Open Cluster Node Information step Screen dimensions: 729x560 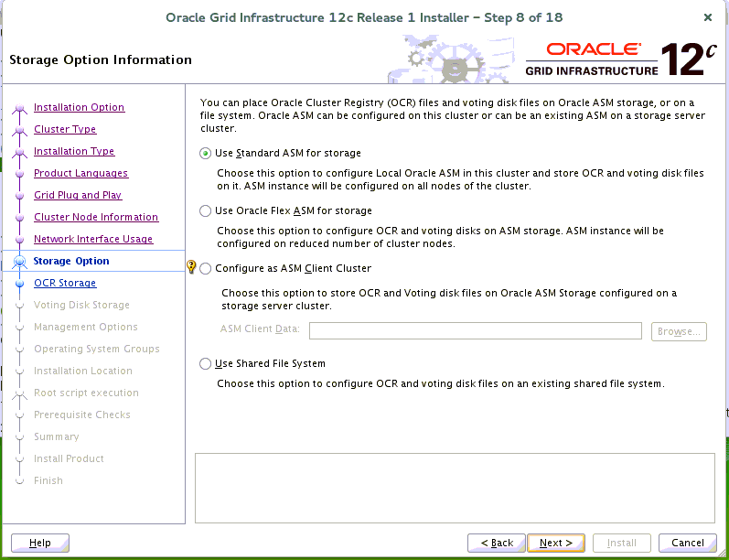(96, 217)
